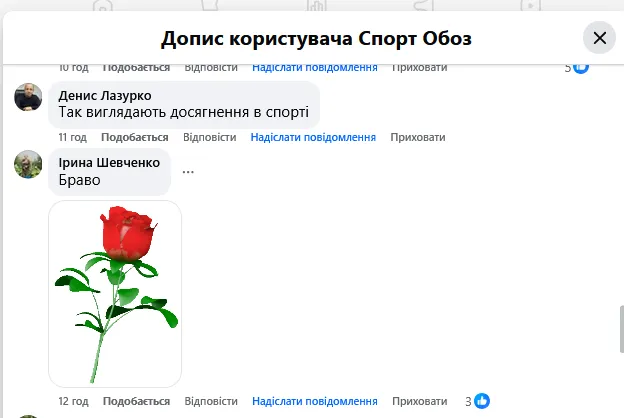Open Ірина Шевченко profile picture
Screen dimensions: 624x418
coord(28,164)
